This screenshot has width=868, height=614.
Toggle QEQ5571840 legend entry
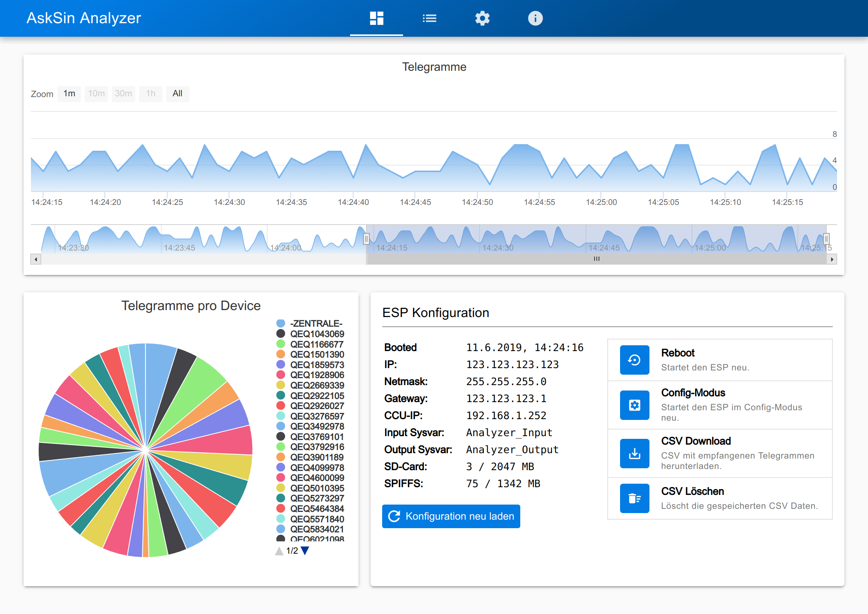310,519
